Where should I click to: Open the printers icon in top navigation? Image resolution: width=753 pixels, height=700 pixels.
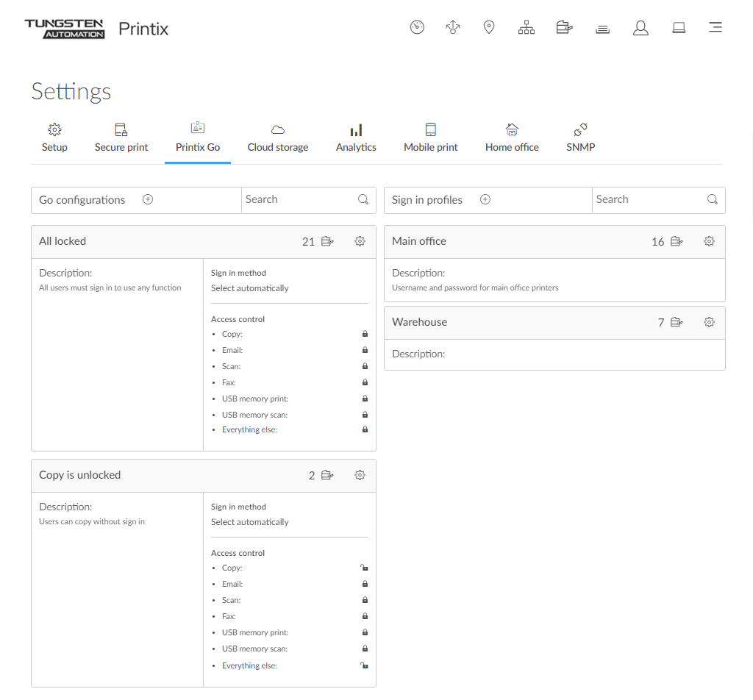coord(564,28)
